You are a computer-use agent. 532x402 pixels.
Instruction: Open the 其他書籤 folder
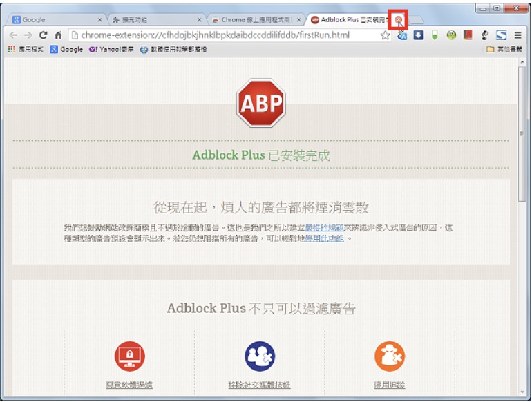tap(504, 50)
